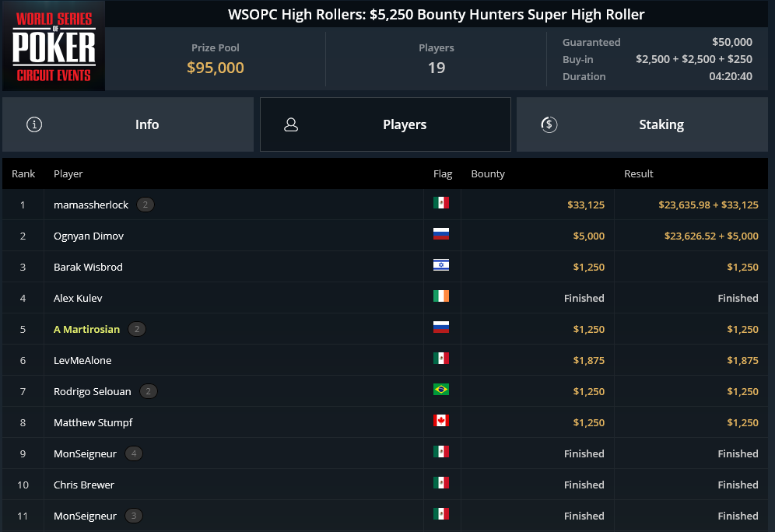The image size is (775, 532).
Task: Click player name Chris Brewer
Action: (x=84, y=485)
